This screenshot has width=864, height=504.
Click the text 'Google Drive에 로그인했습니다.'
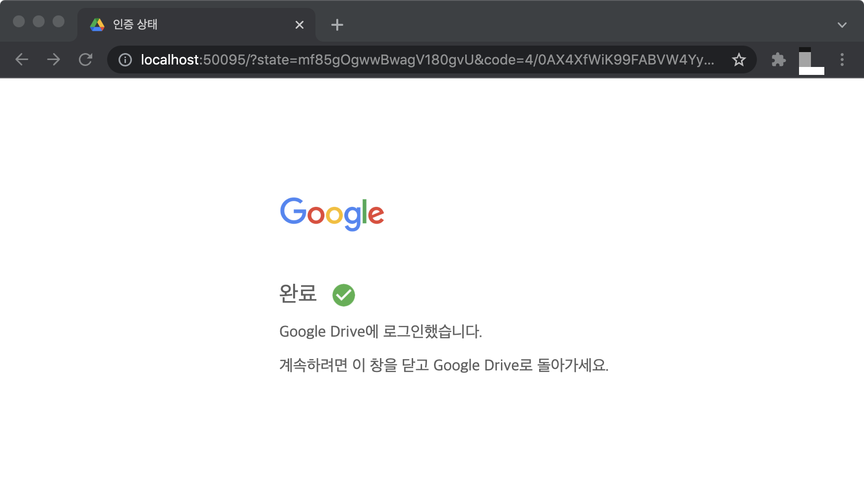click(380, 331)
